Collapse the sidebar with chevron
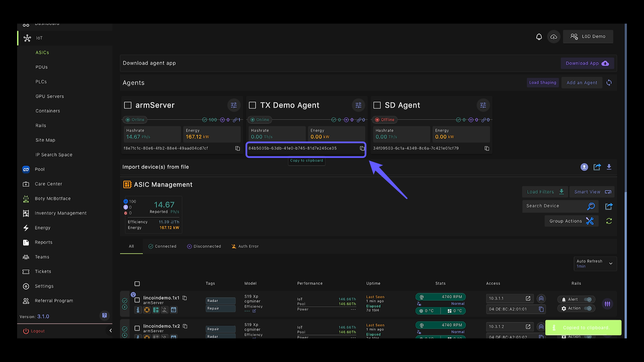 coord(110,330)
